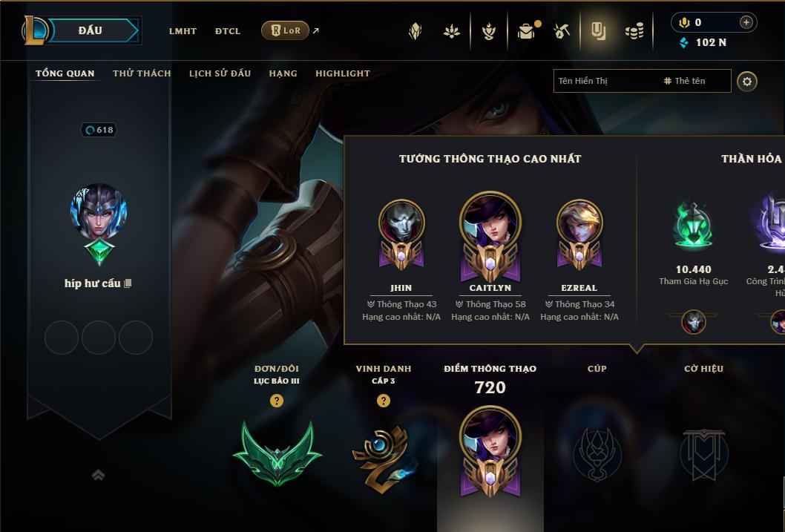Open the LỊCH SỬ ĐẤU tab

220,73
